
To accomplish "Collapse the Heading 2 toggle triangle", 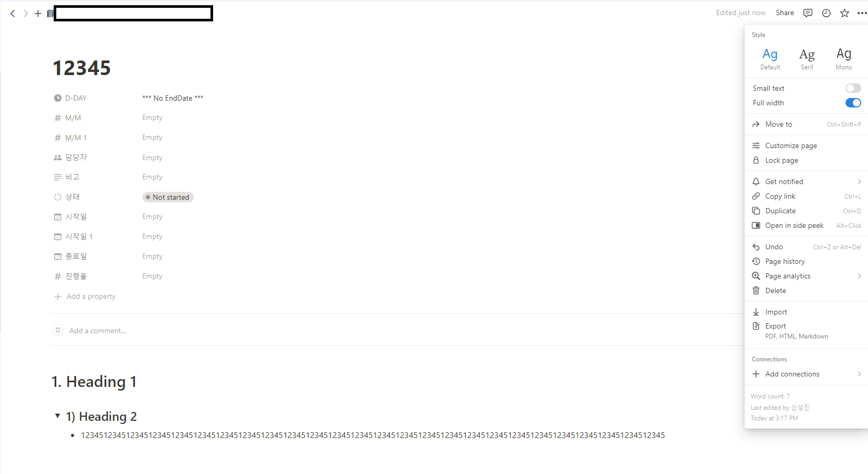I will [x=57, y=416].
